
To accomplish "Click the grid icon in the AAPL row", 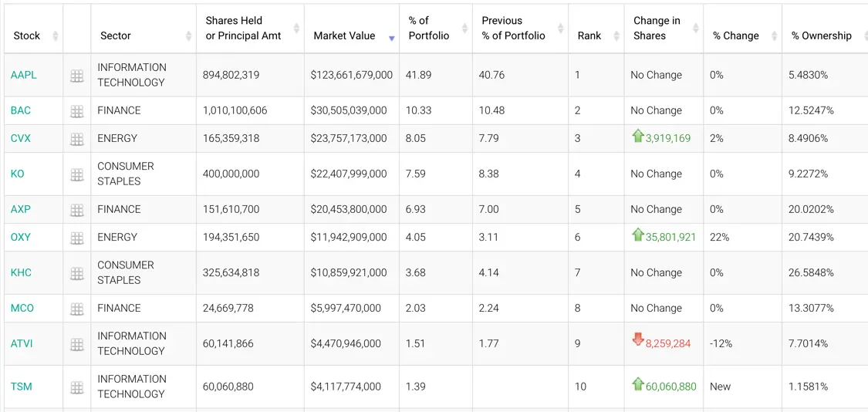I will pyautogui.click(x=77, y=76).
